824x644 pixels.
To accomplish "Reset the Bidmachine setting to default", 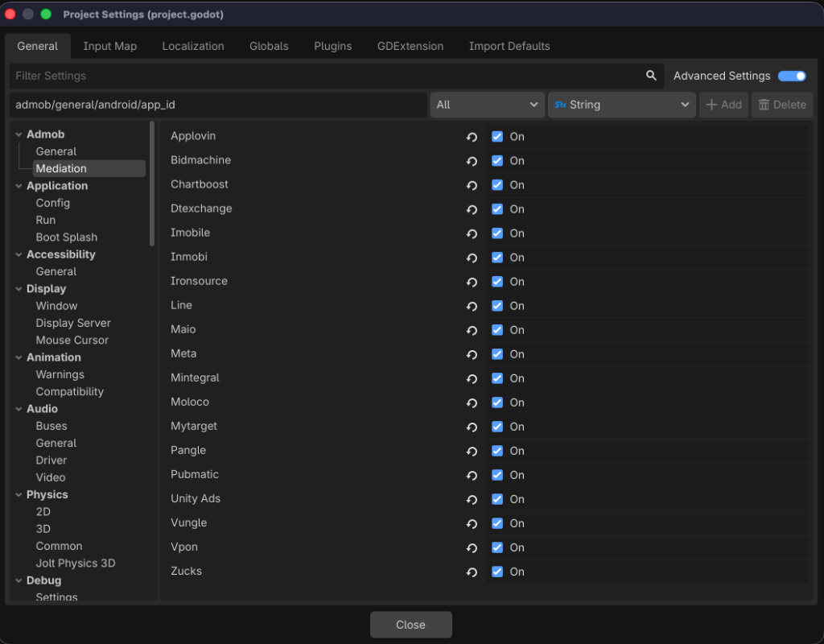I will point(472,161).
